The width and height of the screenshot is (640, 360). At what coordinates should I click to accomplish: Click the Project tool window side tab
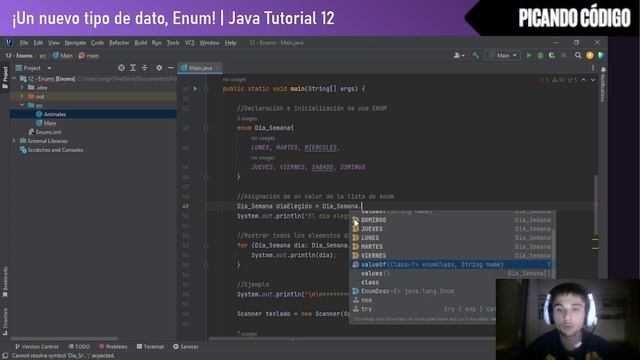(x=5, y=77)
